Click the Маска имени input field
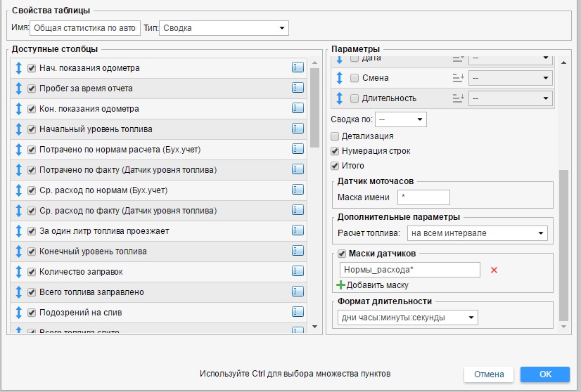 [x=423, y=197]
